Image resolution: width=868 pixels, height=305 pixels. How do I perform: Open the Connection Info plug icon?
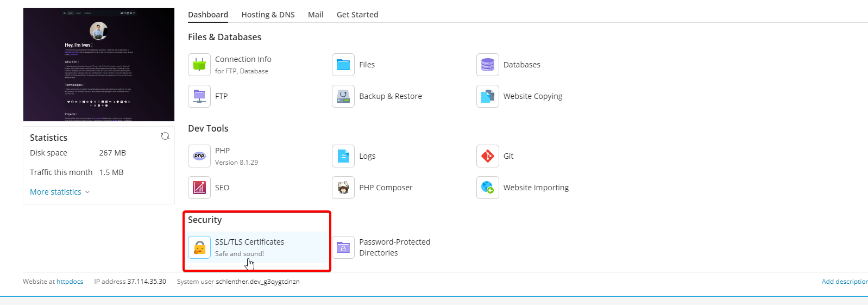coord(199,65)
